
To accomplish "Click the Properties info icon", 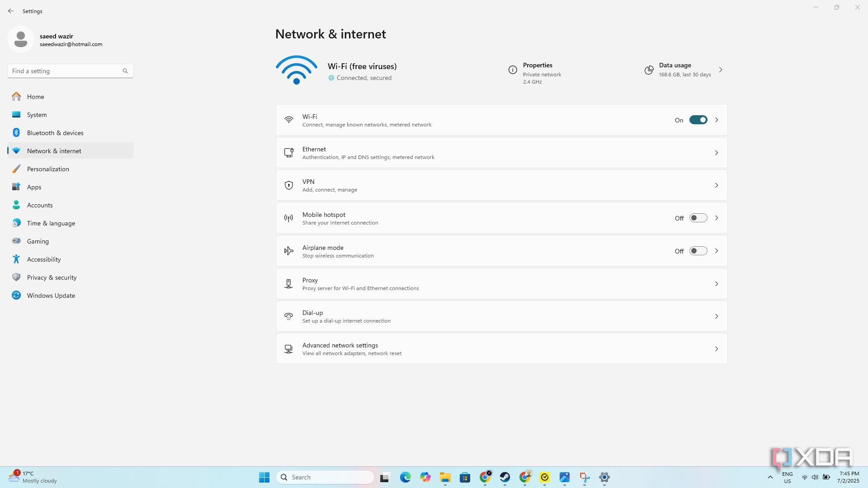I will pyautogui.click(x=513, y=70).
